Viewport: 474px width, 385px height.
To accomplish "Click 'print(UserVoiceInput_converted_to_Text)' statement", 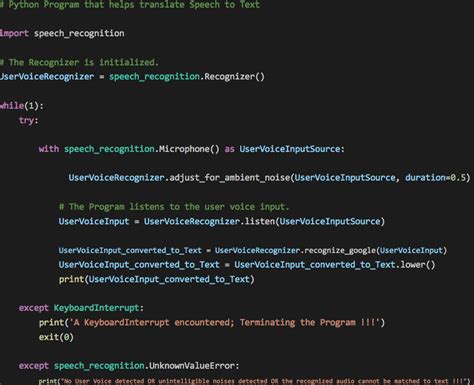I will click(157, 279).
